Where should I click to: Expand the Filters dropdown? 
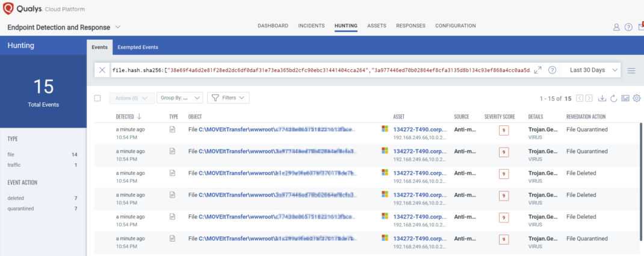point(228,98)
